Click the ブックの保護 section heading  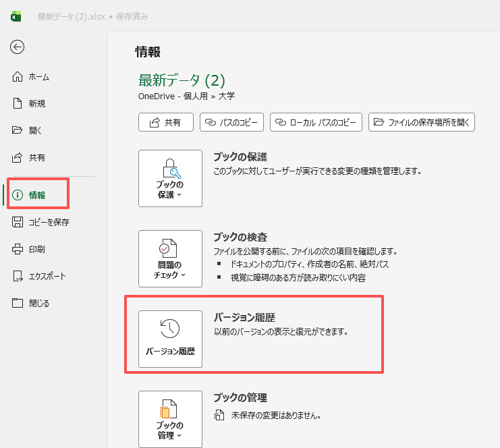point(240,157)
